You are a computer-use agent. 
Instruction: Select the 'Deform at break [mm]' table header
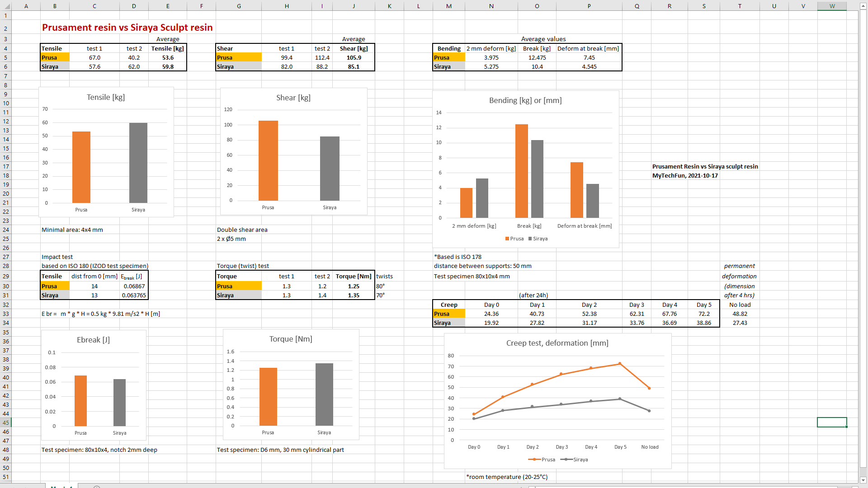point(588,48)
